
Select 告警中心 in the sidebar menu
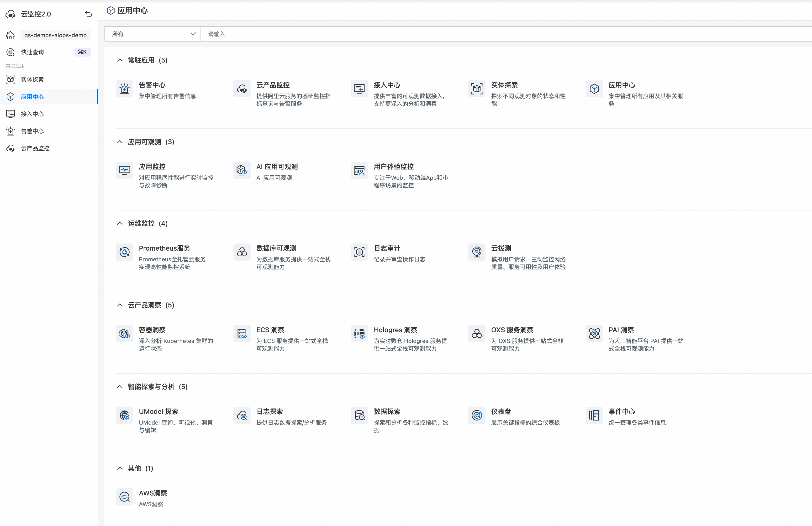pos(32,131)
